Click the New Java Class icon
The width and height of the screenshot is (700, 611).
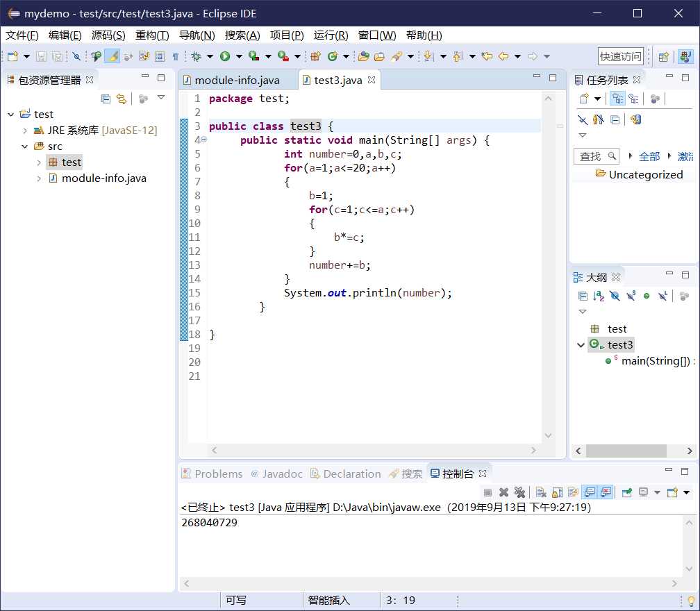[x=332, y=56]
